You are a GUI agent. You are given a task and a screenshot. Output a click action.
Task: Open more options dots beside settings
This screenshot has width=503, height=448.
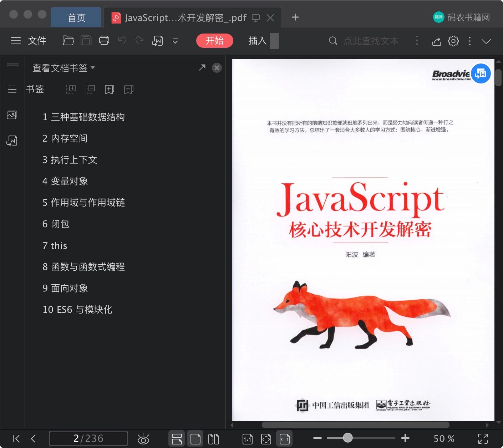[470, 41]
